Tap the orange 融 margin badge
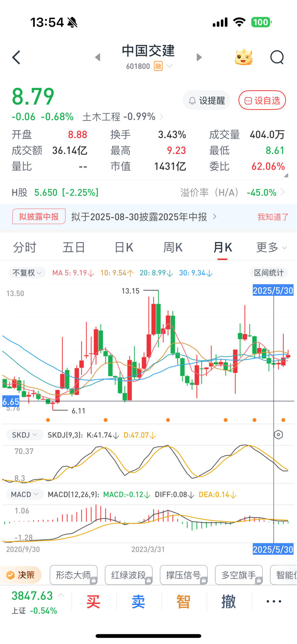Screen dimensions: 297x644 click(x=158, y=66)
